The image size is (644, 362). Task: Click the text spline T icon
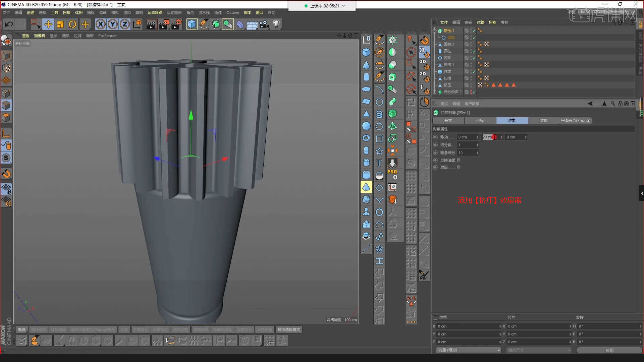tap(379, 163)
